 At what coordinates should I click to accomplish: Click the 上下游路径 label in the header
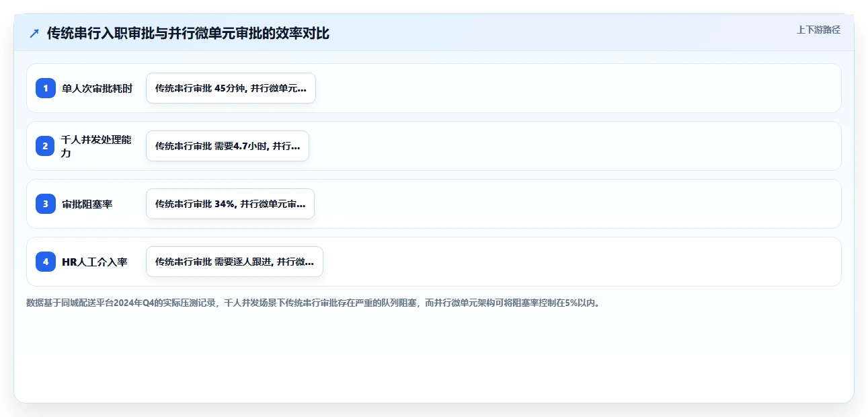(x=818, y=30)
